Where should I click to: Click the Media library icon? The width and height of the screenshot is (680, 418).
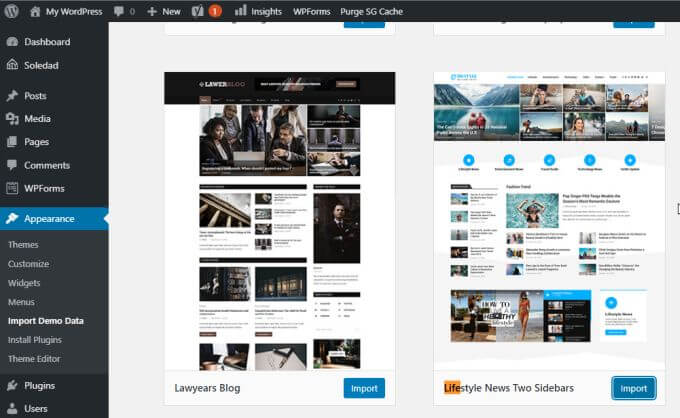pyautogui.click(x=12, y=118)
